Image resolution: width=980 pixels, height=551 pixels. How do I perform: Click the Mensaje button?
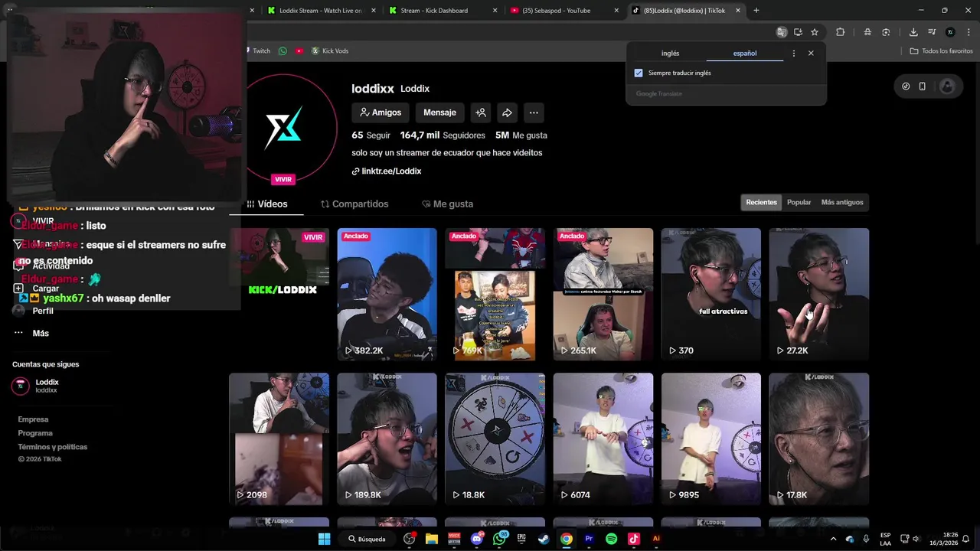pyautogui.click(x=439, y=112)
